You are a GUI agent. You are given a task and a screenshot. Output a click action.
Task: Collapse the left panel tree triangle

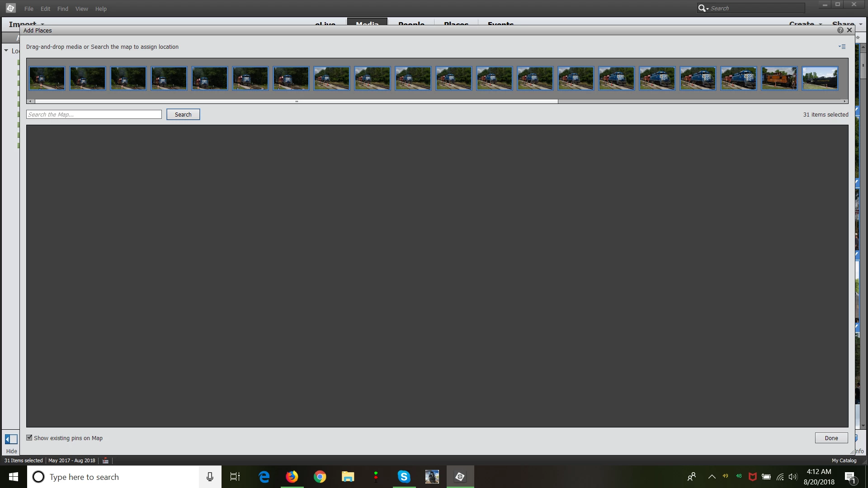tap(6, 51)
